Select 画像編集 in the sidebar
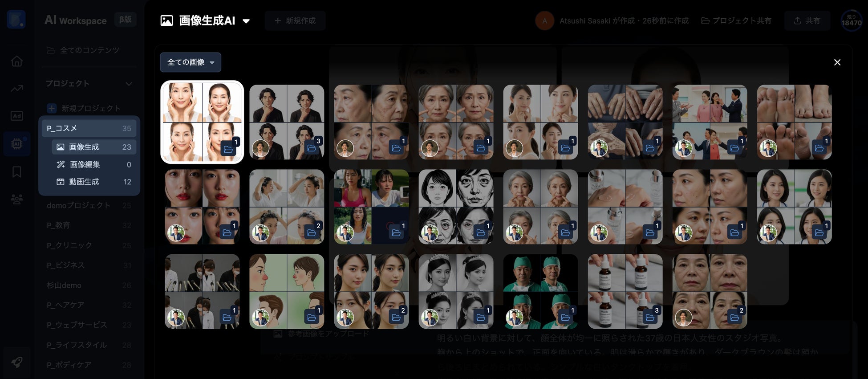 pos(94,164)
